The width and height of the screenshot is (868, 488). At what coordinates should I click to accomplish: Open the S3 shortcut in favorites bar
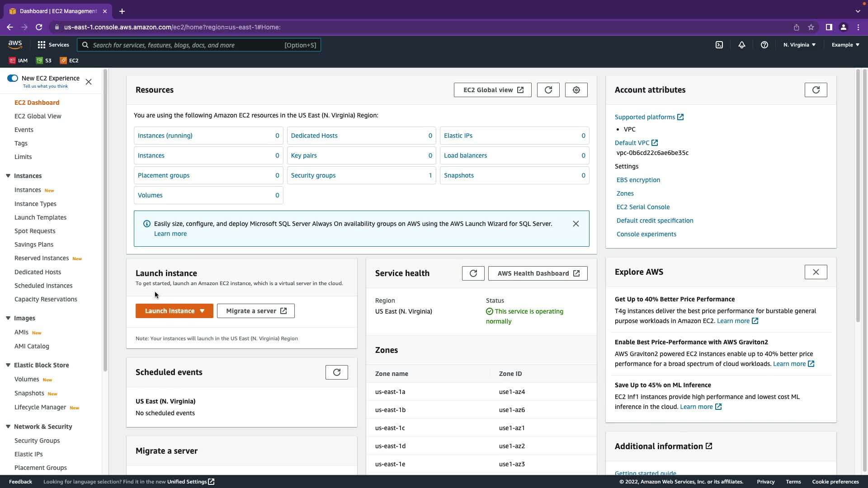click(x=44, y=61)
